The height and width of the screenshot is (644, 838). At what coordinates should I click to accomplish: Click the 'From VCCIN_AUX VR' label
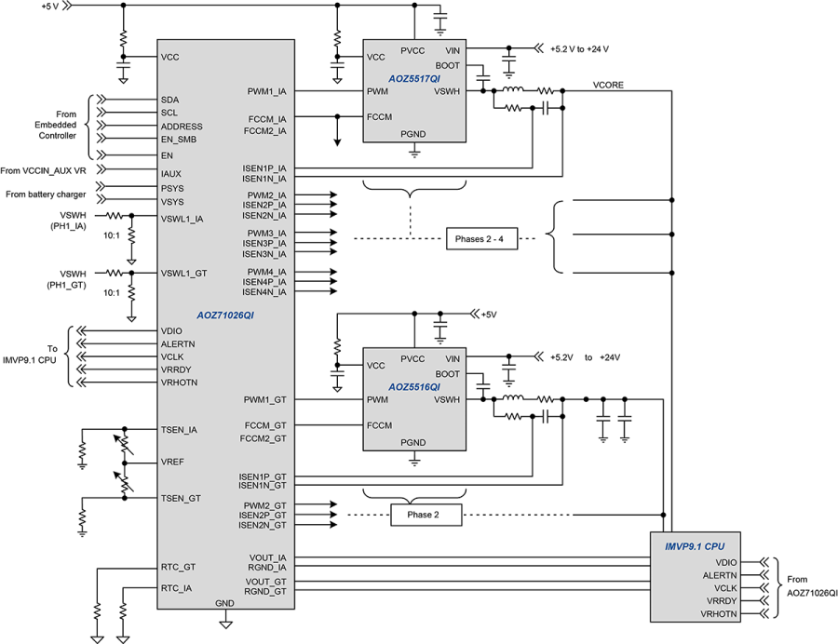pos(44,171)
